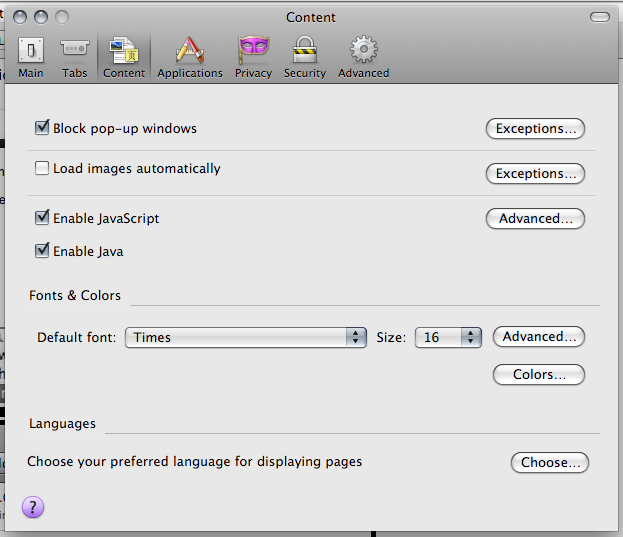Screen dimensions: 623x537
Task: Click Exceptions button for pop-up windows
Action: click(535, 129)
